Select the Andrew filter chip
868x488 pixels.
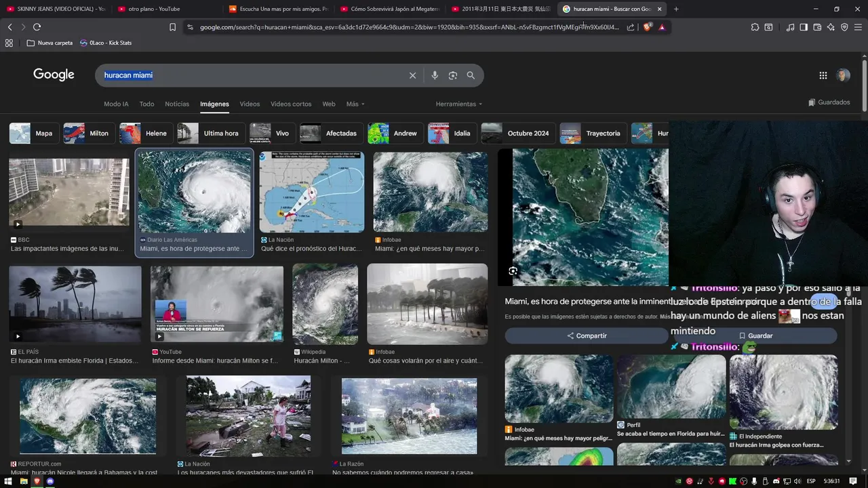(395, 134)
